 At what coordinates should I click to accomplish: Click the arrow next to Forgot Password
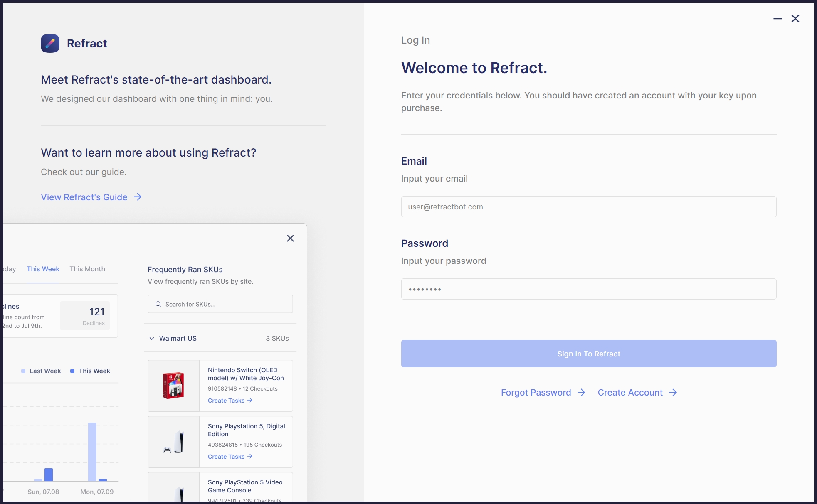pos(581,393)
